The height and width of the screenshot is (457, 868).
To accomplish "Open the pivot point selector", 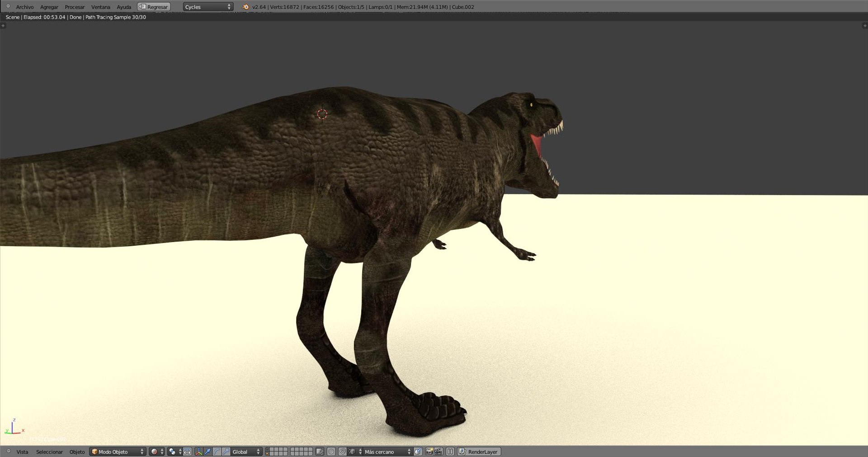I will 175,452.
